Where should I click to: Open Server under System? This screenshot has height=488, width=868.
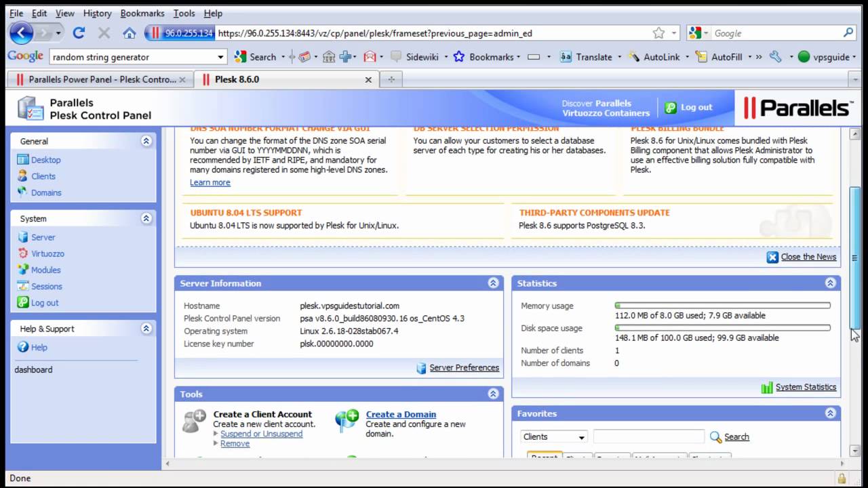(43, 237)
